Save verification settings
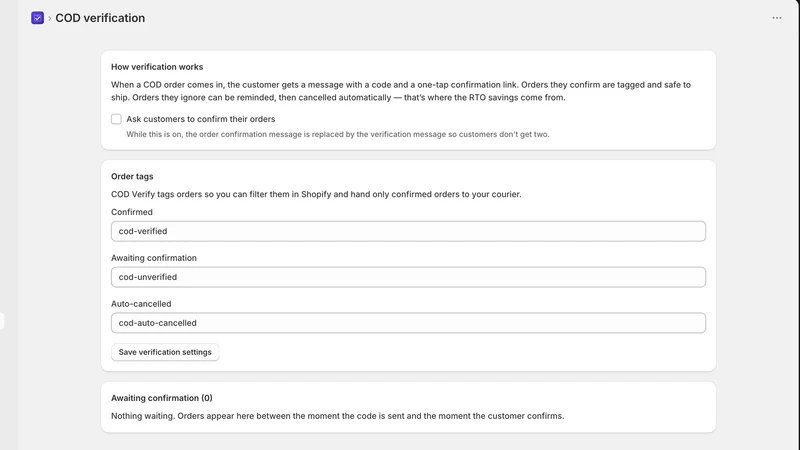 click(x=165, y=352)
